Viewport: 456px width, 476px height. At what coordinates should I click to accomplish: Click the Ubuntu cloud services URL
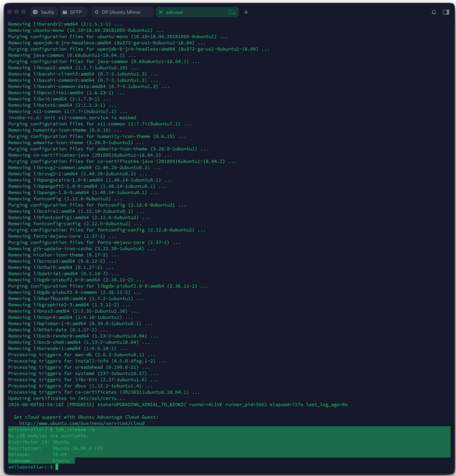pos(82,423)
